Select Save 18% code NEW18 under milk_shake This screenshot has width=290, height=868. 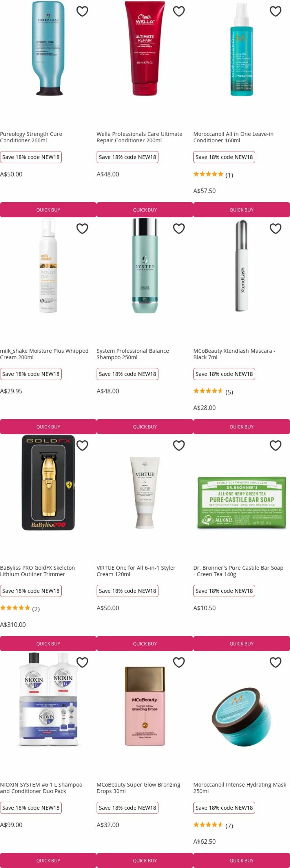(x=31, y=374)
